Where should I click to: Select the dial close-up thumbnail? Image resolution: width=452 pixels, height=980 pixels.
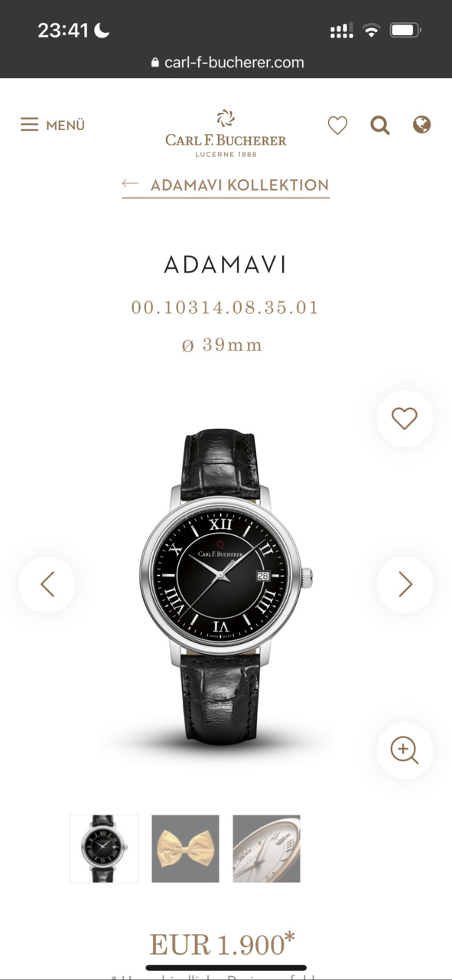click(266, 848)
